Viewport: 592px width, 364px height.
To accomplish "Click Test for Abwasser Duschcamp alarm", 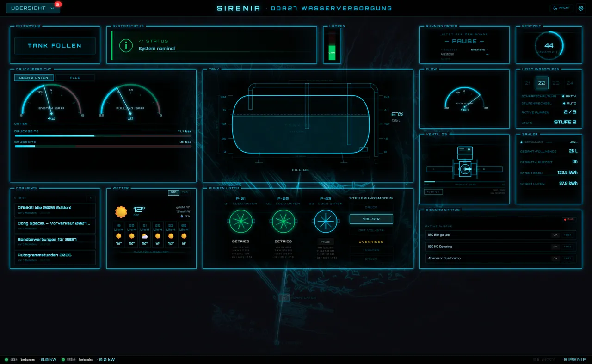I will click(x=567, y=258).
